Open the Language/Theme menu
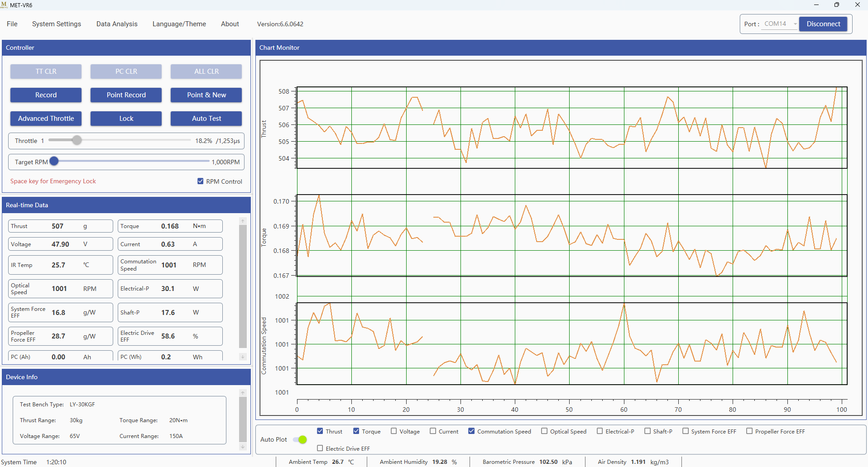This screenshot has height=467, width=868. point(179,24)
